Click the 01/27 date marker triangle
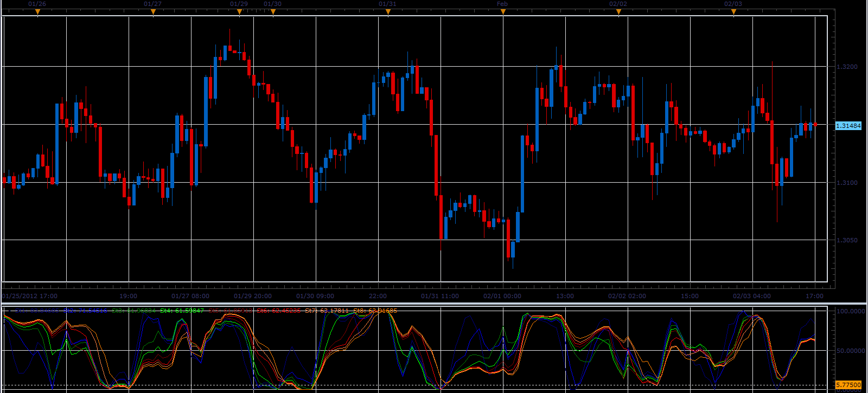This screenshot has height=393, width=868. pyautogui.click(x=153, y=12)
